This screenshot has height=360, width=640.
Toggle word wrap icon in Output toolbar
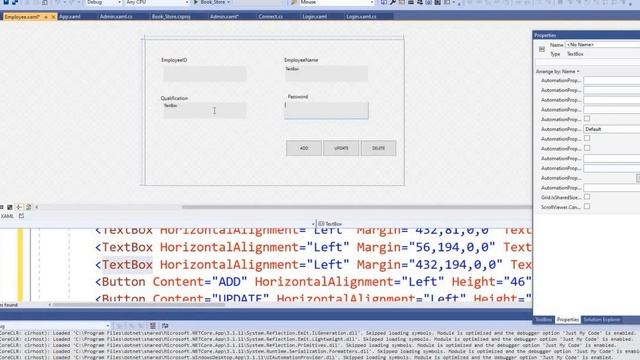(x=165, y=326)
